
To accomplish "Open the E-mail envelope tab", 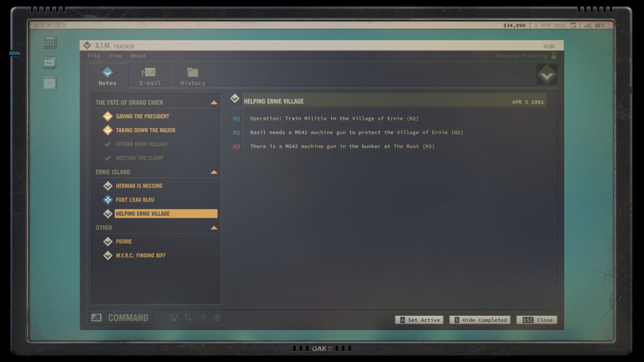I will [x=150, y=76].
